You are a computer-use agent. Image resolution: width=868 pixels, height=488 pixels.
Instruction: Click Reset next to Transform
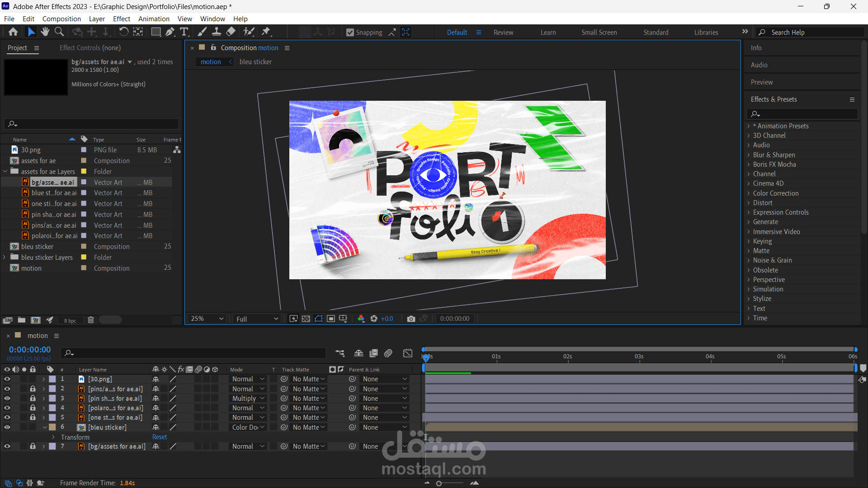click(x=159, y=437)
